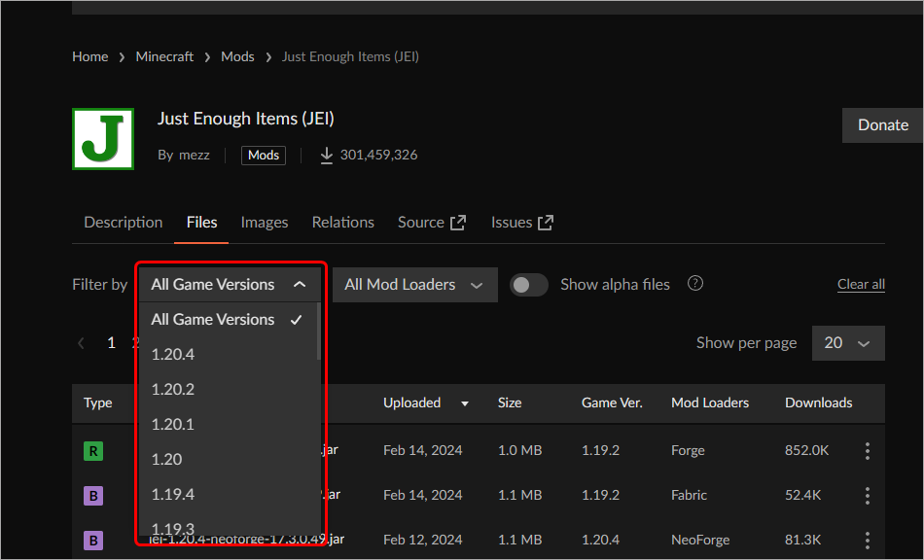Click the Feb 12, 2024 upload date
The height and width of the screenshot is (560, 924).
(x=422, y=540)
